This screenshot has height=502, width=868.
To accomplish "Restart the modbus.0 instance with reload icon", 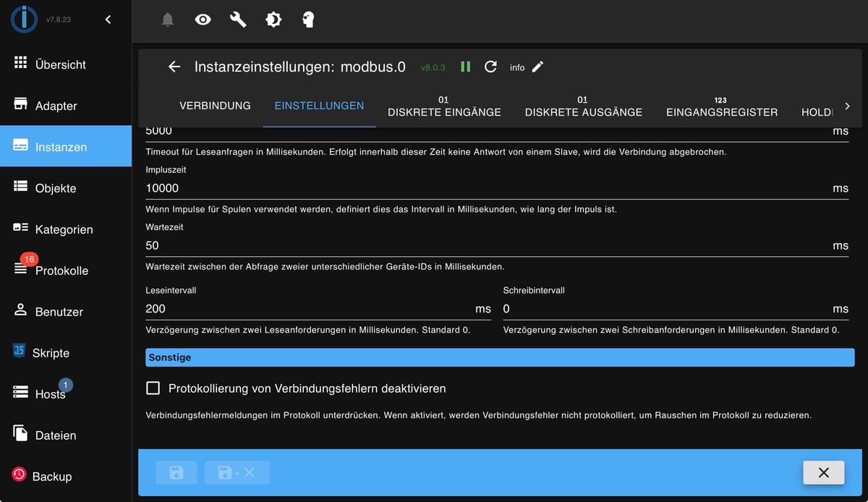I will click(x=490, y=67).
